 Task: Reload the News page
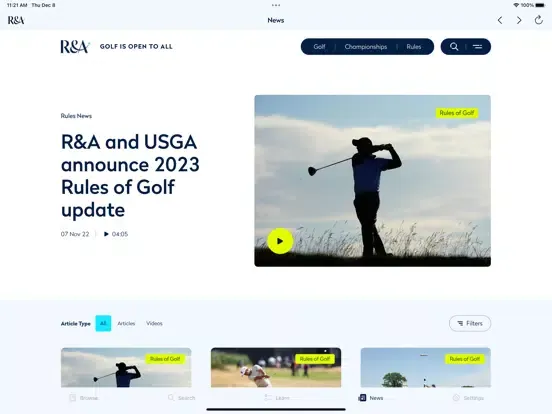[539, 20]
